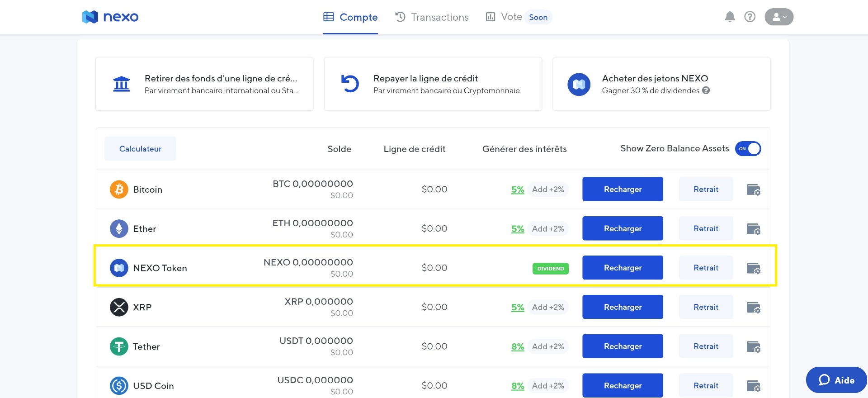
Task: Switch to the Compte tab
Action: tap(350, 17)
